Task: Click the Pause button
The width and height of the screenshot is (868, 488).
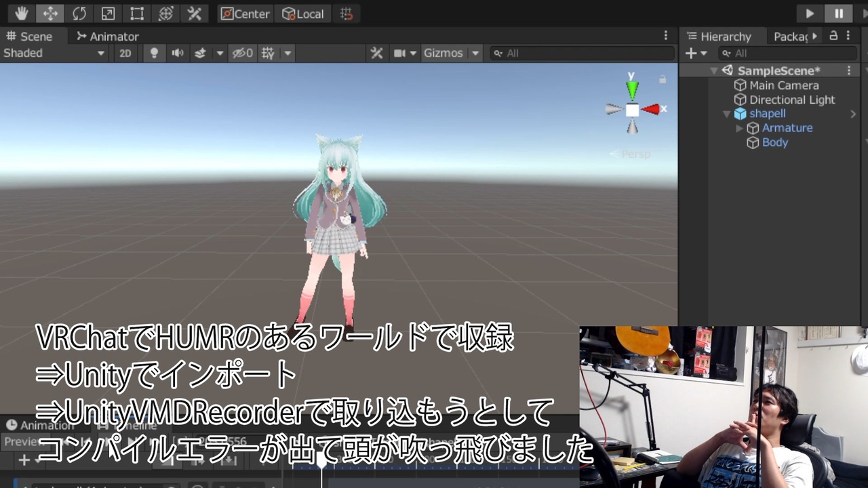Action: [x=839, y=14]
